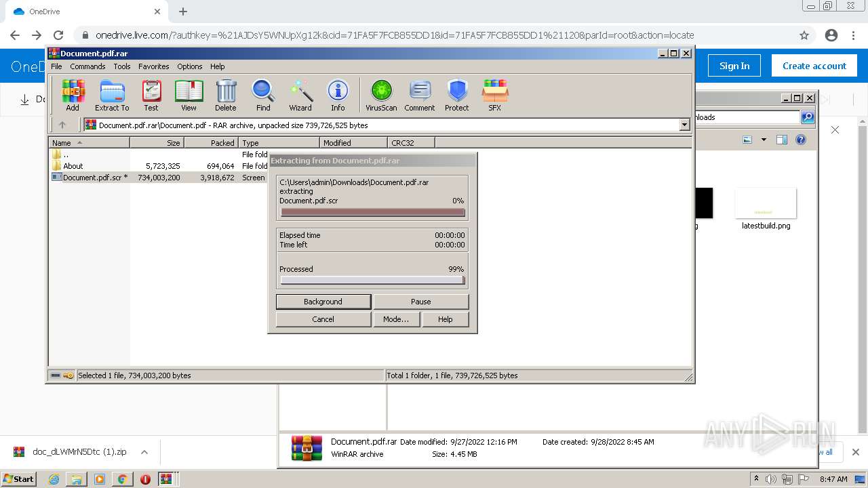Viewport: 868px width, 488px height.
Task: Click Create account on OneDrive
Action: pos(814,66)
